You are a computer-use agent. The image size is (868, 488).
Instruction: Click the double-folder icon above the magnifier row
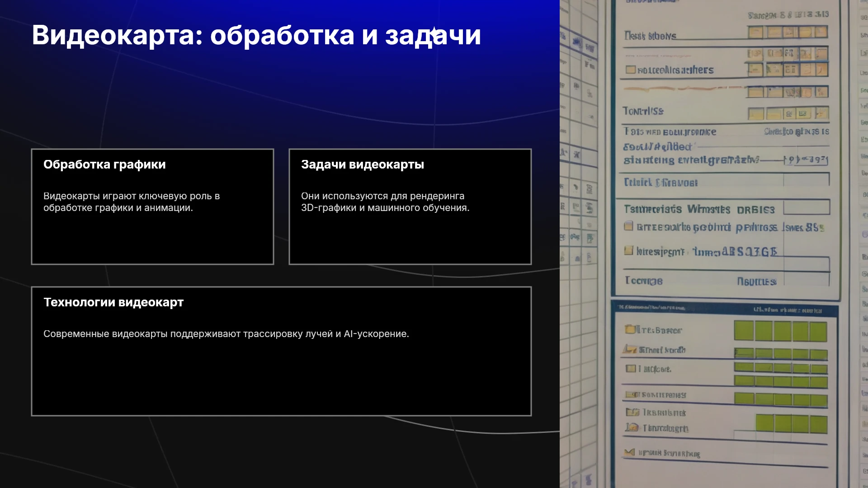(x=632, y=412)
